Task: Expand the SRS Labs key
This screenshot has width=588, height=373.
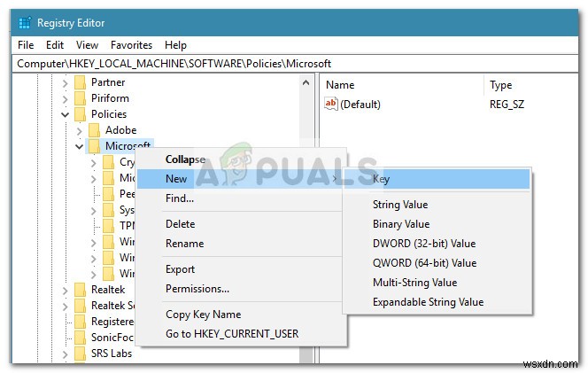Action: click(65, 354)
